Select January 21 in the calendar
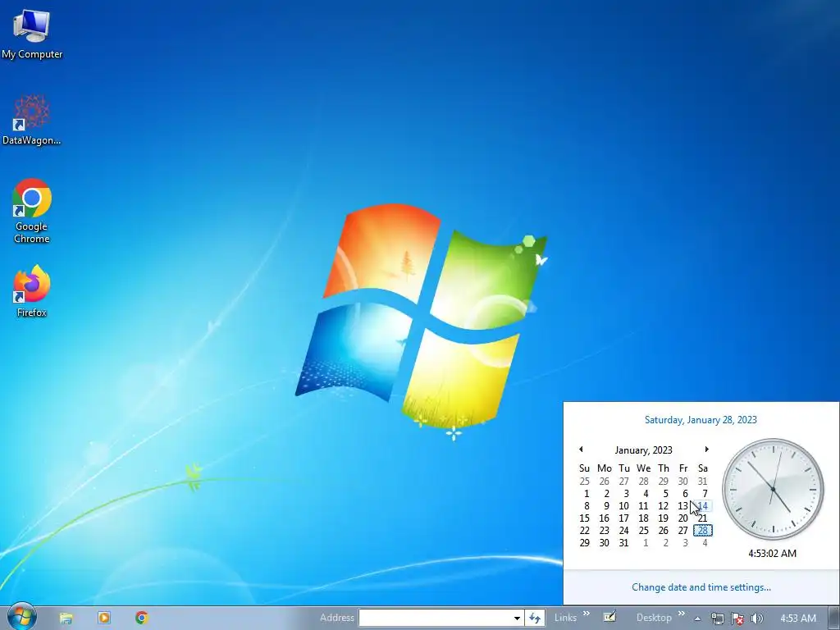 pos(703,518)
